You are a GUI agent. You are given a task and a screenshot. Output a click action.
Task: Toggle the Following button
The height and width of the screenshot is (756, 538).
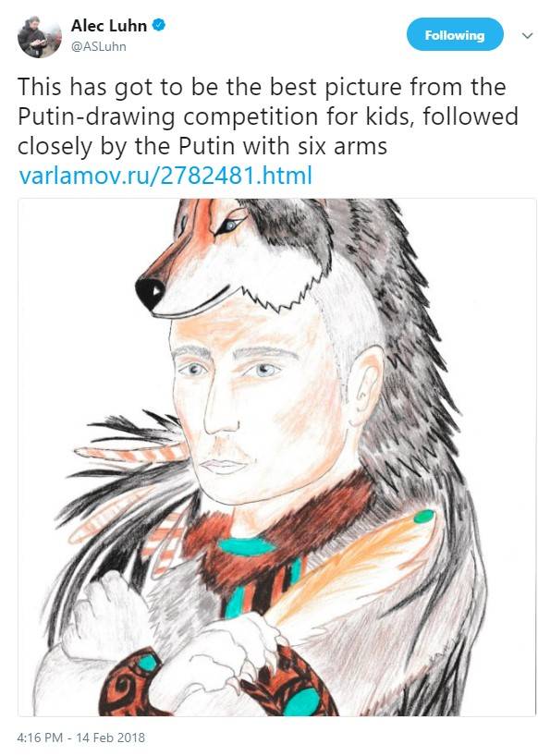pos(455,35)
